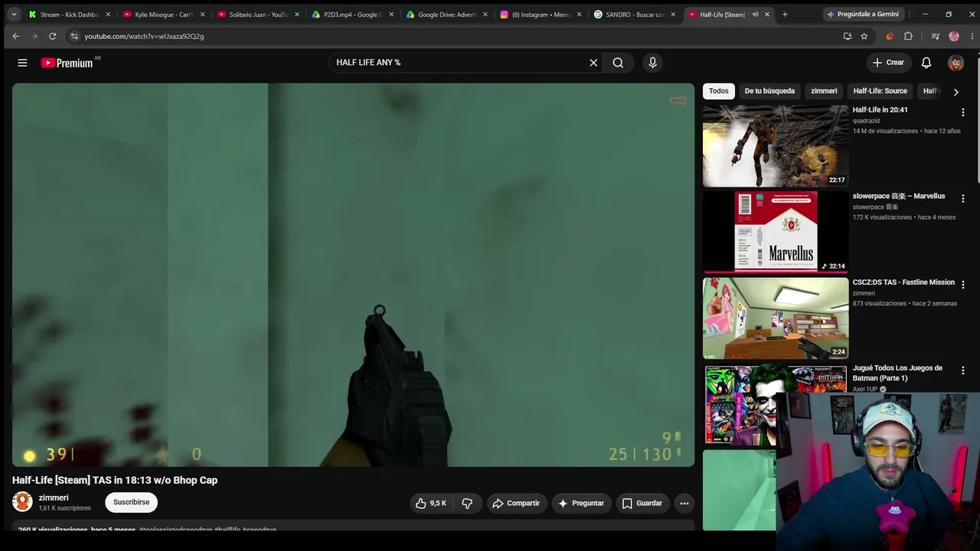Open the #toolassistedspeedrun hashtag link
Image resolution: width=980 pixels, height=551 pixels.
[175, 529]
